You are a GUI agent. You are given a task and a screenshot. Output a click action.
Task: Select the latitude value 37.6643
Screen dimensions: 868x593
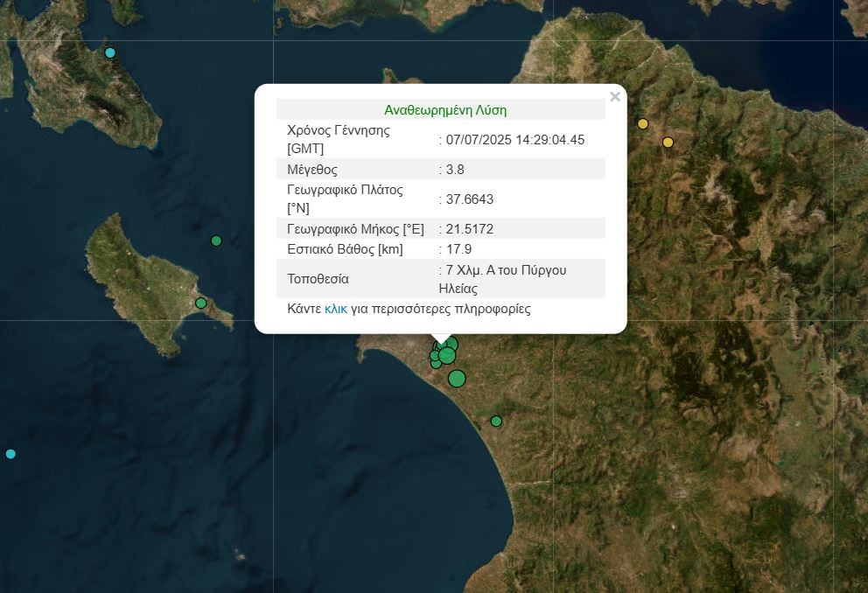(469, 199)
